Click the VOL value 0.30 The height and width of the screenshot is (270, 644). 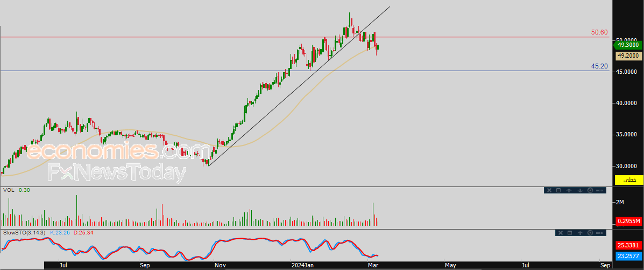[24, 190]
